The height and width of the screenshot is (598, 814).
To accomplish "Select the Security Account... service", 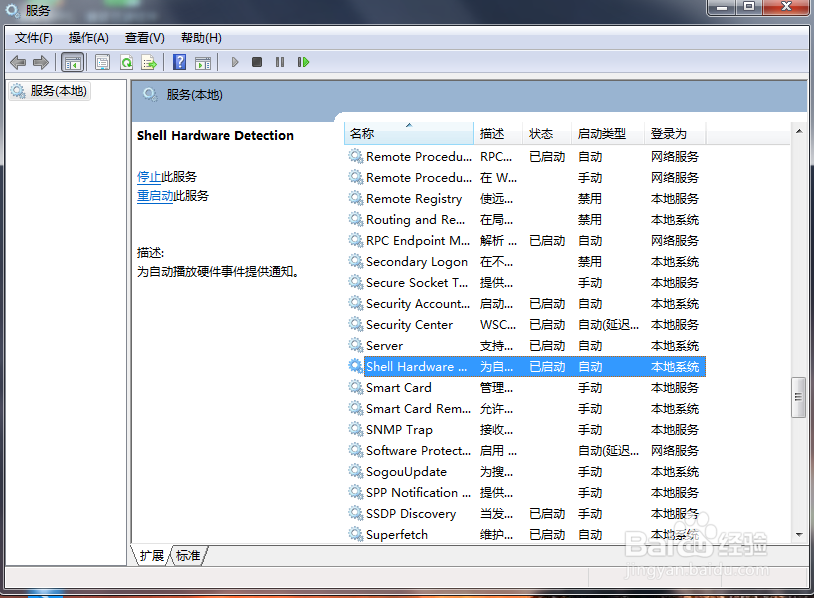I will click(525, 304).
